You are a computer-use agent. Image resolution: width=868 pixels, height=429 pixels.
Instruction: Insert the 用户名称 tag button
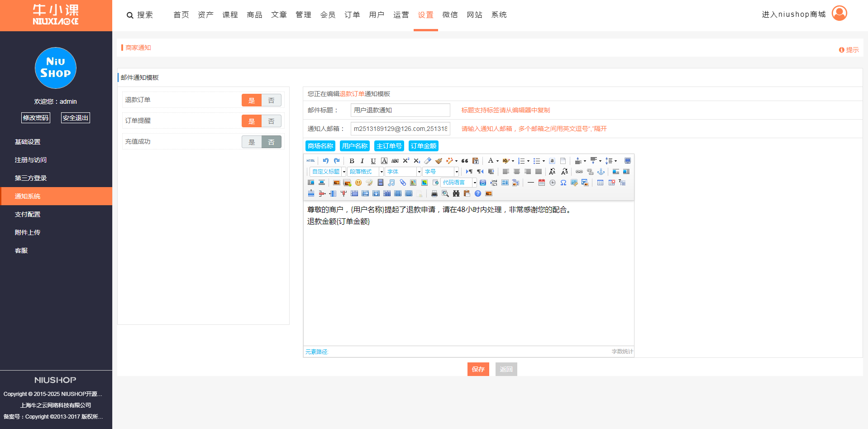click(355, 146)
